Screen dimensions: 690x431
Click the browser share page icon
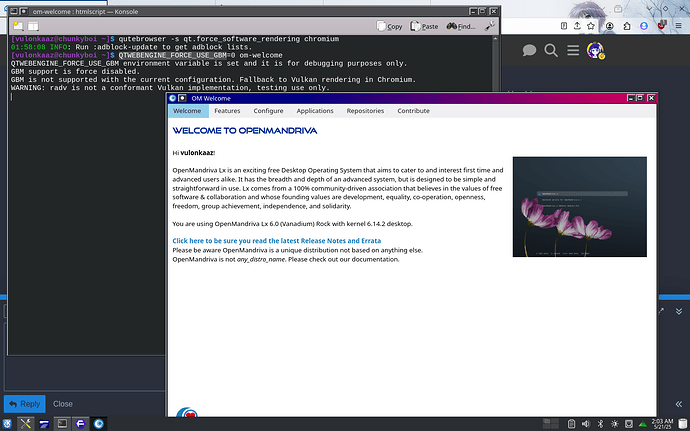[577, 26]
